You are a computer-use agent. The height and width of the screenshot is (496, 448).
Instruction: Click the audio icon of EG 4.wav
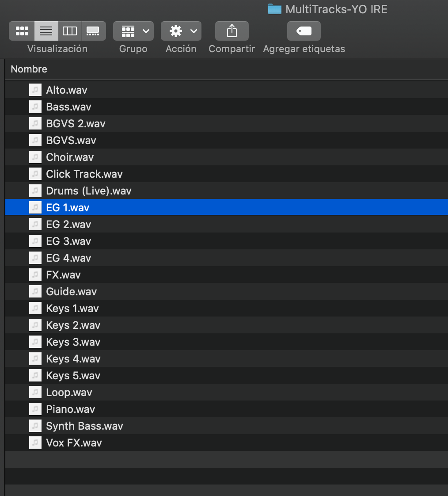[x=35, y=257]
